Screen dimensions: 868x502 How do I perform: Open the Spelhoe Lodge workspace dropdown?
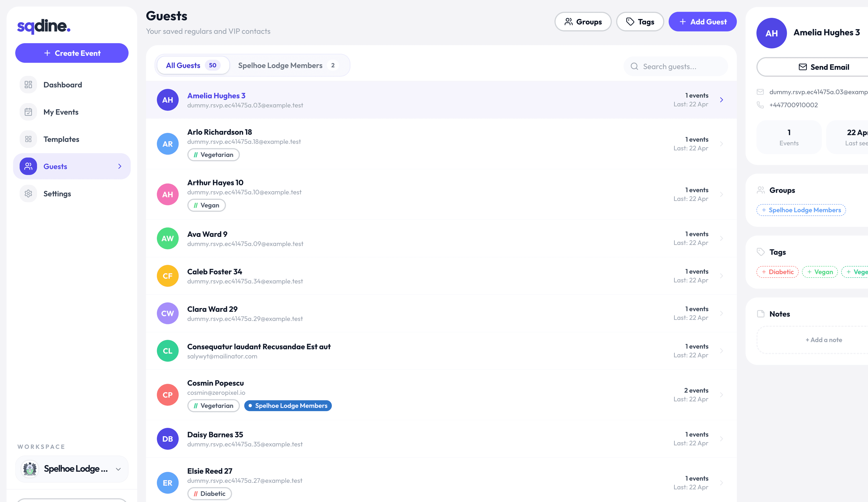[x=72, y=469]
